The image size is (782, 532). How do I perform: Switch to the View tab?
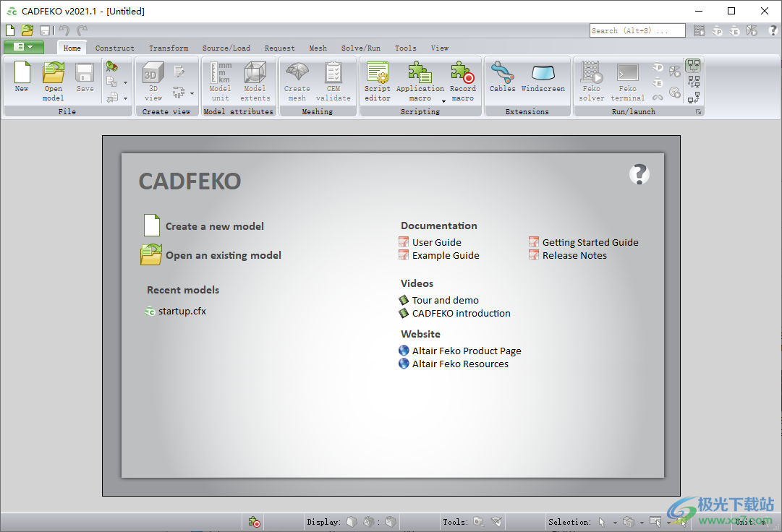click(440, 48)
